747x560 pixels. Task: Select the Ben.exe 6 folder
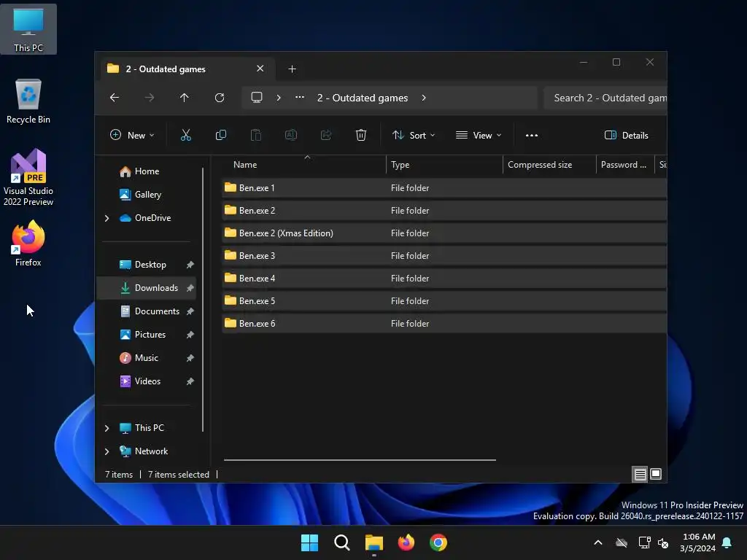tap(444, 324)
